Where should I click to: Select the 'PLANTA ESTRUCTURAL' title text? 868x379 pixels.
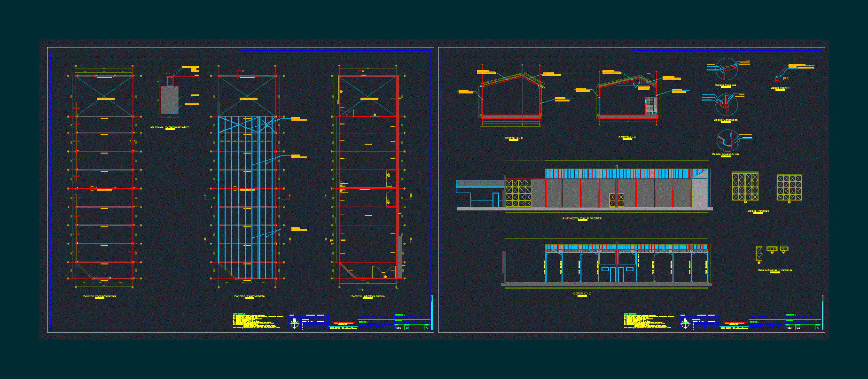point(368,296)
